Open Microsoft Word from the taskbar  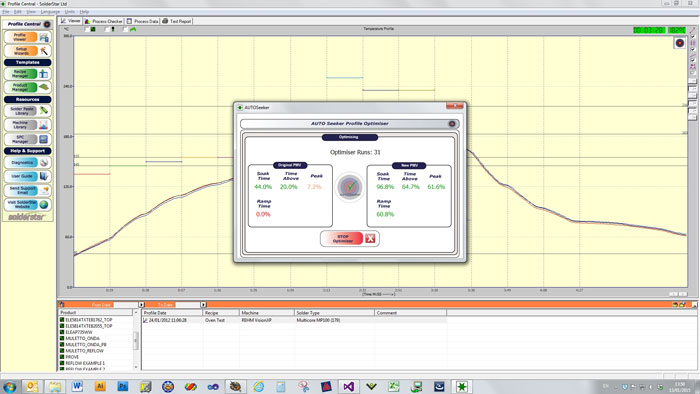point(77,386)
